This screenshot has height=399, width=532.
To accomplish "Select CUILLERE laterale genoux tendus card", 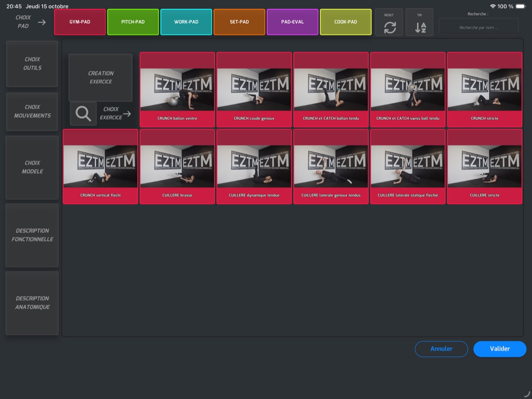I will (x=331, y=166).
